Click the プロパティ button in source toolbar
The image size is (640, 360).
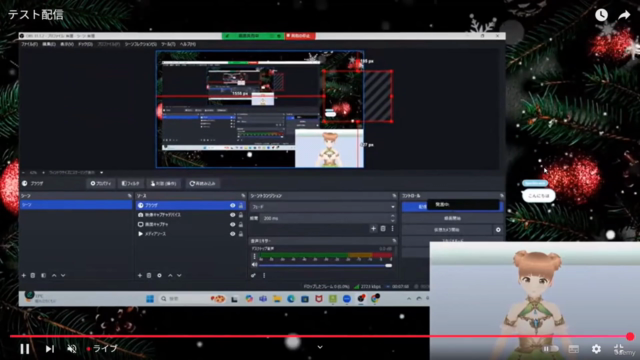tap(100, 184)
